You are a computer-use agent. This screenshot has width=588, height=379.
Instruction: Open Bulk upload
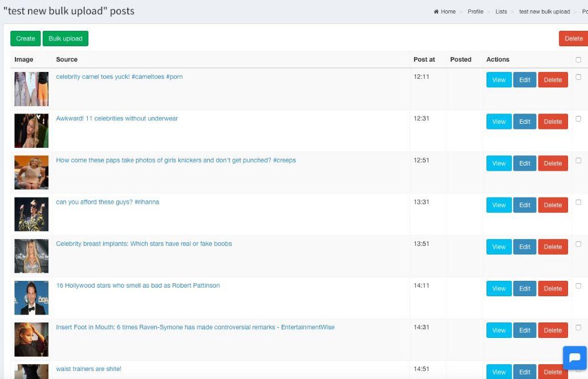click(x=66, y=39)
